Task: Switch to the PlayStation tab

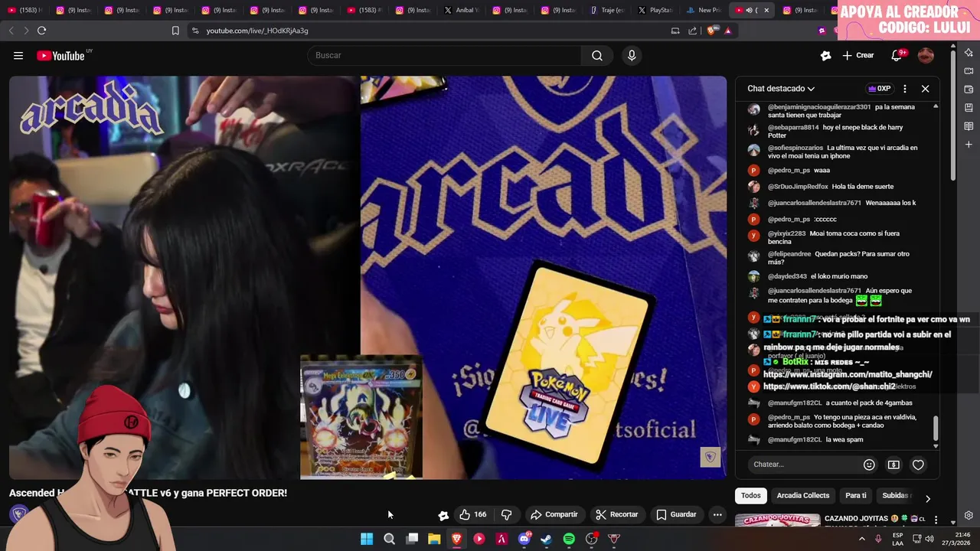Action: point(655,10)
